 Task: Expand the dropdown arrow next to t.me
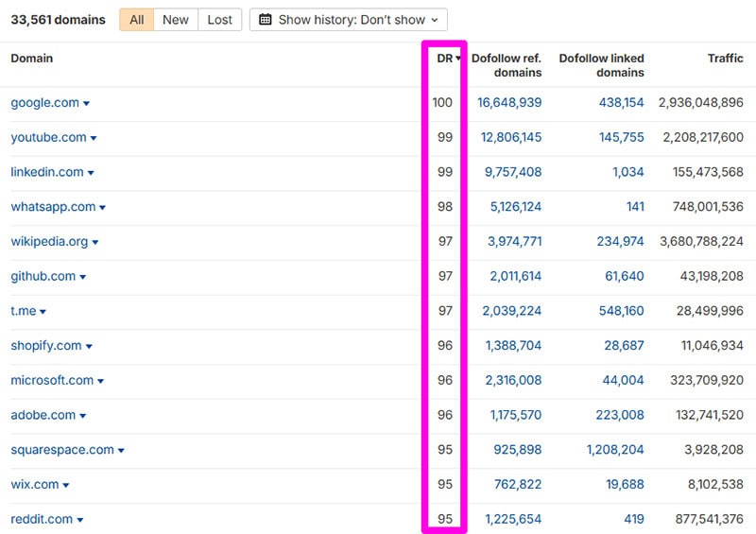(x=43, y=312)
